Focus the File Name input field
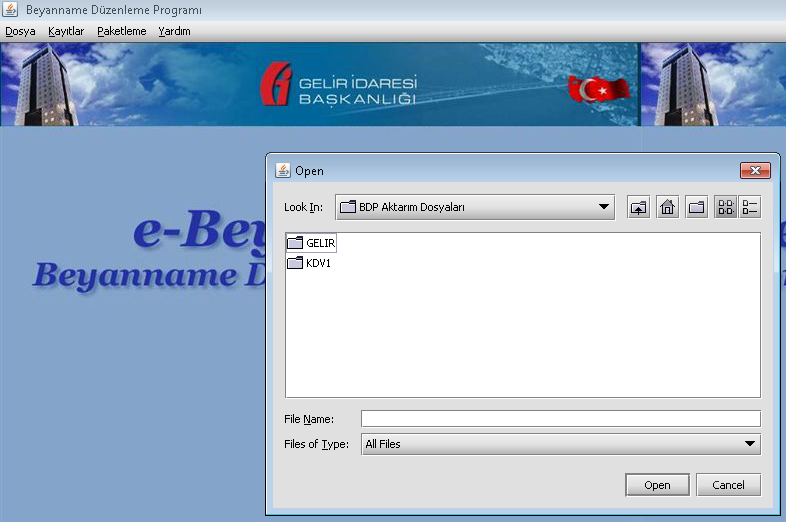Screen dimensions: 786x522 [x=560, y=419]
